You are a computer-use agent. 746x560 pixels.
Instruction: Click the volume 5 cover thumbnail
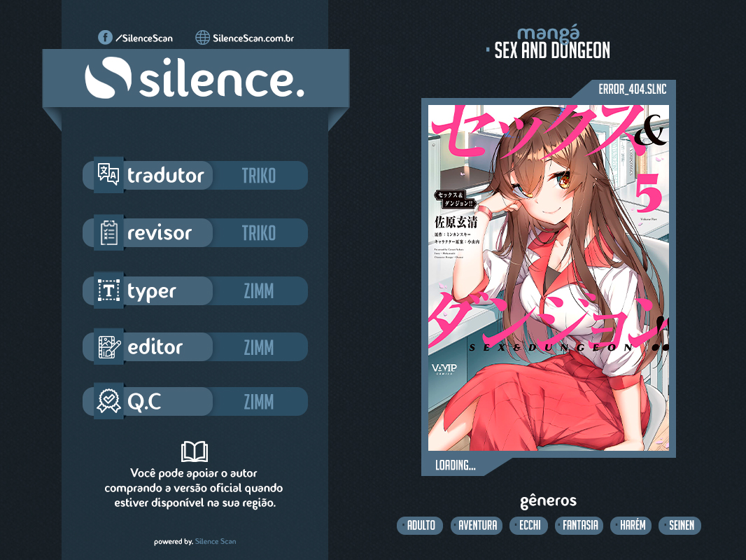point(549,278)
